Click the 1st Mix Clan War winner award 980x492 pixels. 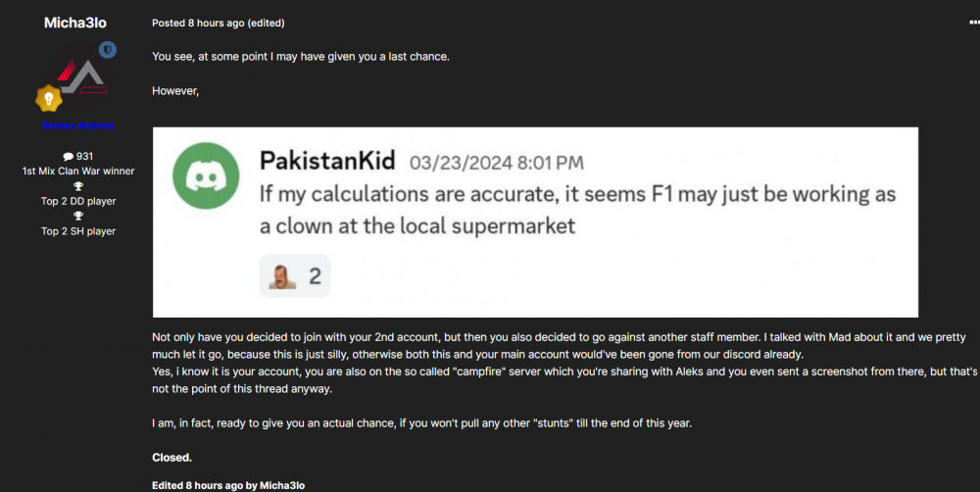[78, 172]
